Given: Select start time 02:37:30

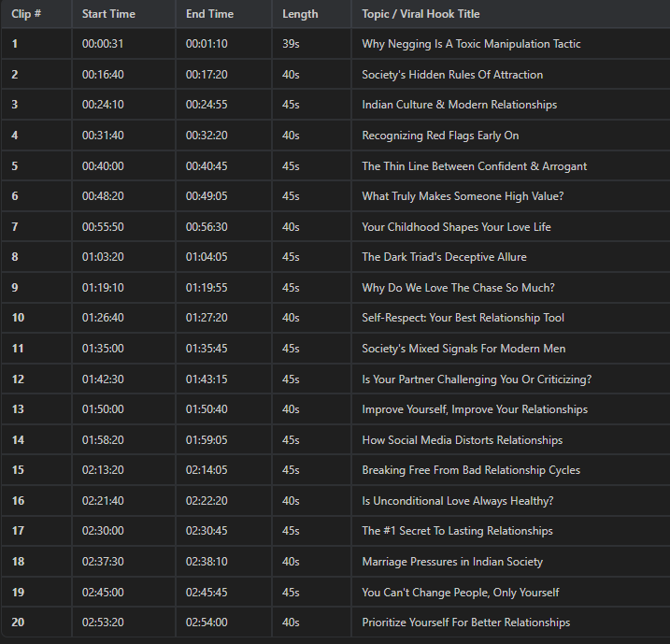Looking at the screenshot, I should [x=103, y=561].
